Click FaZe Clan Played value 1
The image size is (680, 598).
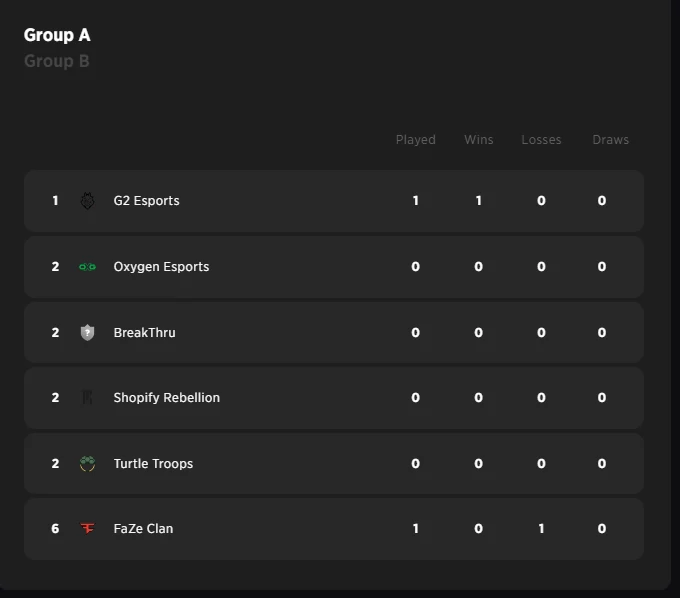pos(415,529)
